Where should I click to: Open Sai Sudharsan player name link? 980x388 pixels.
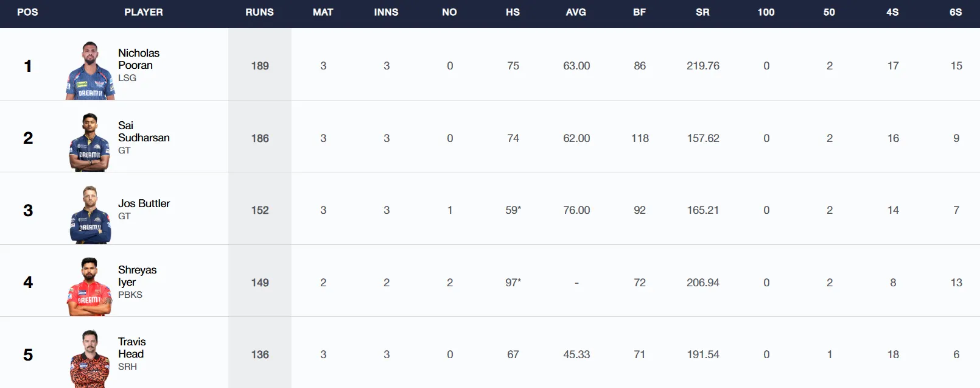[144, 132]
